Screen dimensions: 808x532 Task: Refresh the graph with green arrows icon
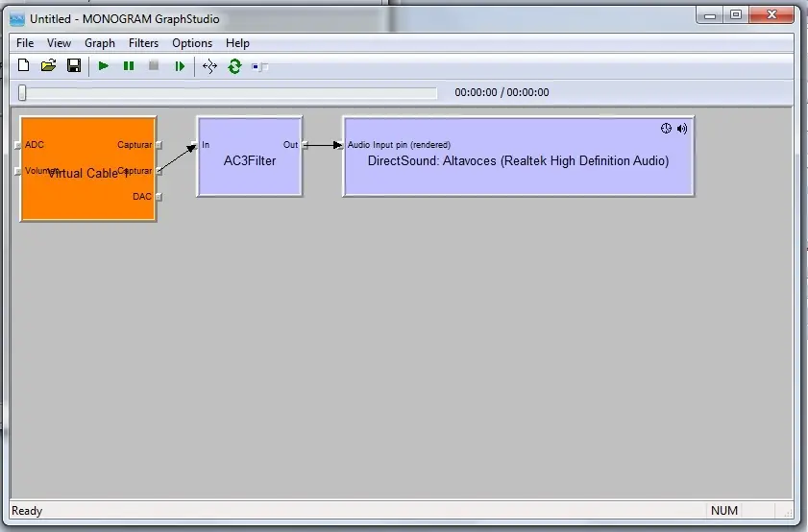click(235, 66)
